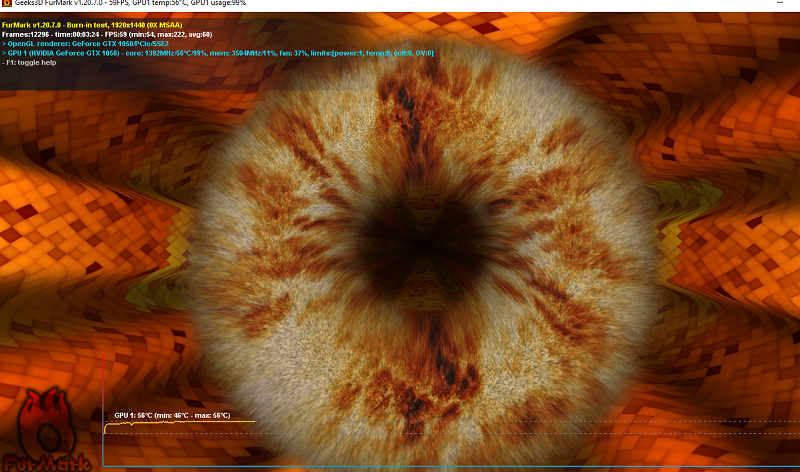Image resolution: width=800 pixels, height=472 pixels.
Task: Click the FurMark flame logo
Action: pyautogui.click(x=46, y=430)
